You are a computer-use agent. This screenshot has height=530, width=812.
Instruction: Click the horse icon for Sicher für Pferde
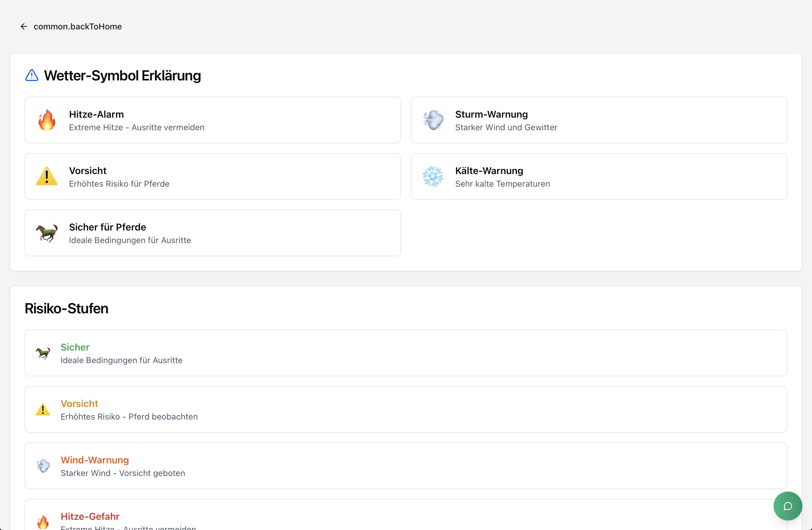click(47, 233)
